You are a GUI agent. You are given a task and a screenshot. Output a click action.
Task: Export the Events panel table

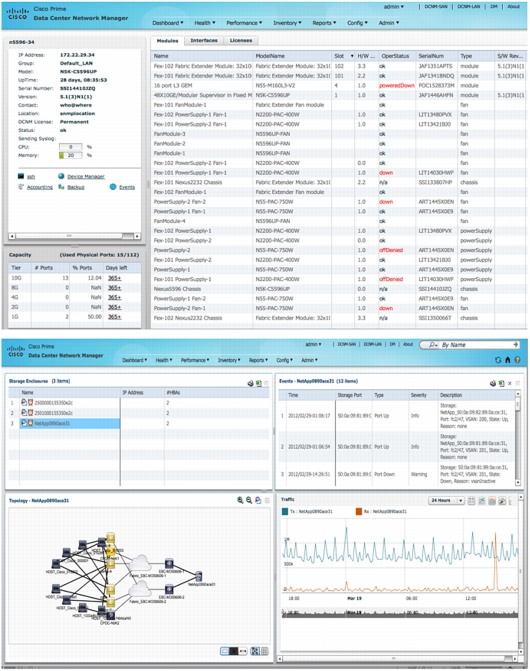tap(501, 383)
